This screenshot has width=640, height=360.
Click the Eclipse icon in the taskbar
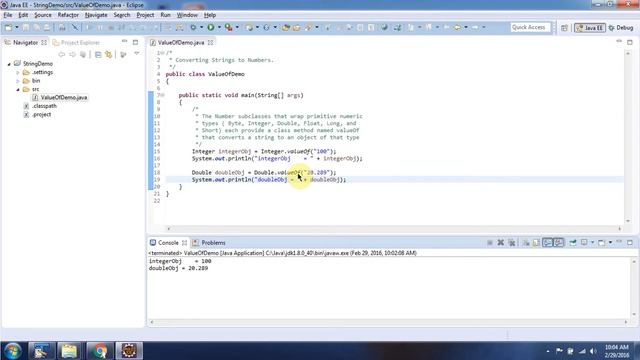[x=129, y=351]
